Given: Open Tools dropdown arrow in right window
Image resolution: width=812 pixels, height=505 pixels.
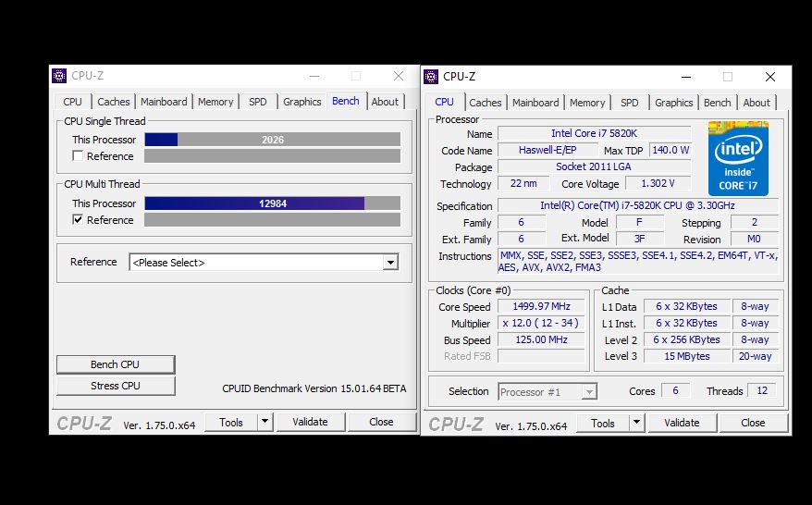Looking at the screenshot, I should pyautogui.click(x=636, y=423).
